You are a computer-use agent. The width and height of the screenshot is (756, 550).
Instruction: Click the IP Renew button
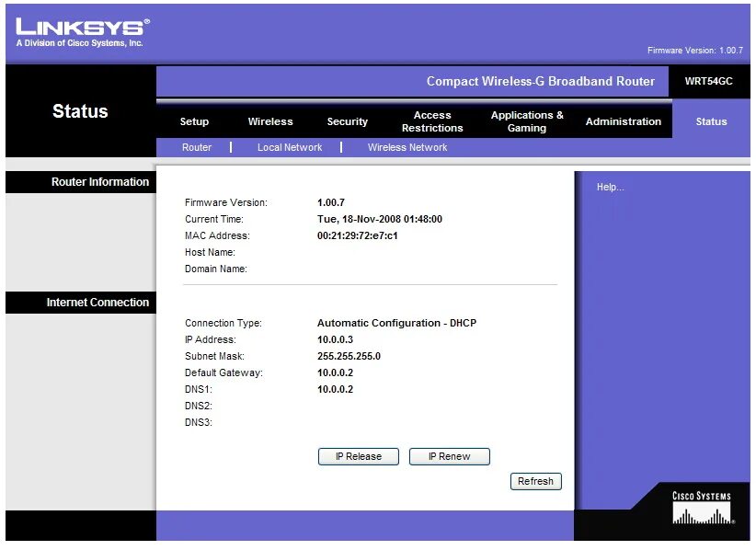tap(450, 456)
